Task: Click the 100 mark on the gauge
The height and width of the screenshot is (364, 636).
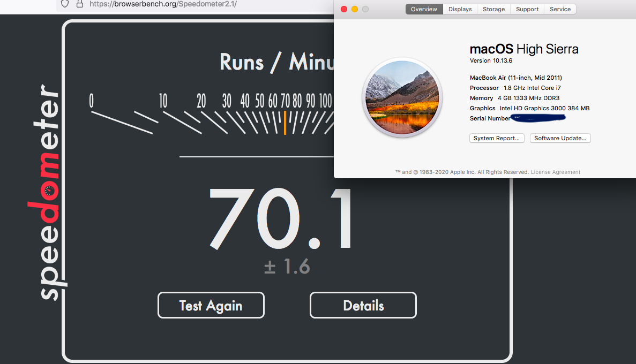Action: (x=325, y=101)
